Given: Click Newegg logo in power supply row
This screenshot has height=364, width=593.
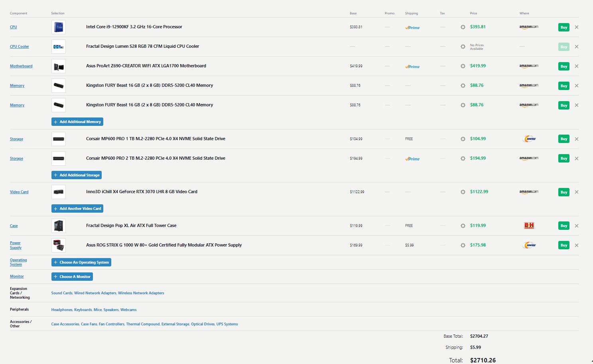Looking at the screenshot, I should [x=529, y=245].
